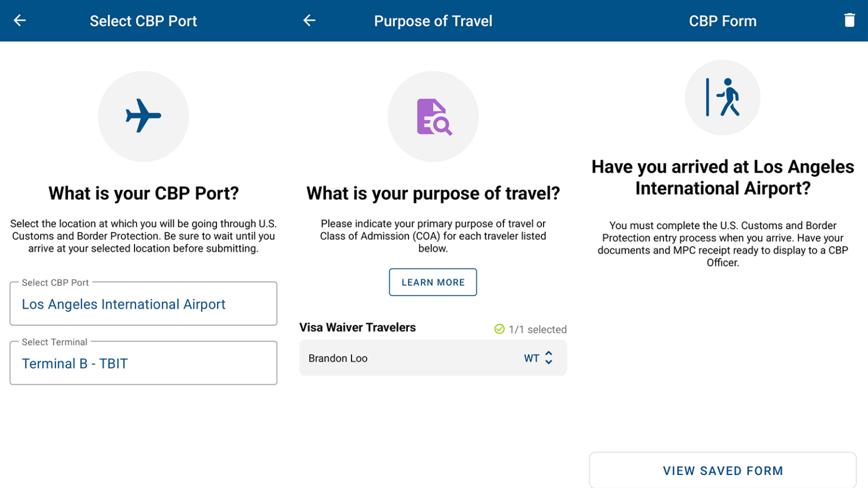
Task: Click the green checkmark beside 1/1 selected
Action: click(500, 329)
